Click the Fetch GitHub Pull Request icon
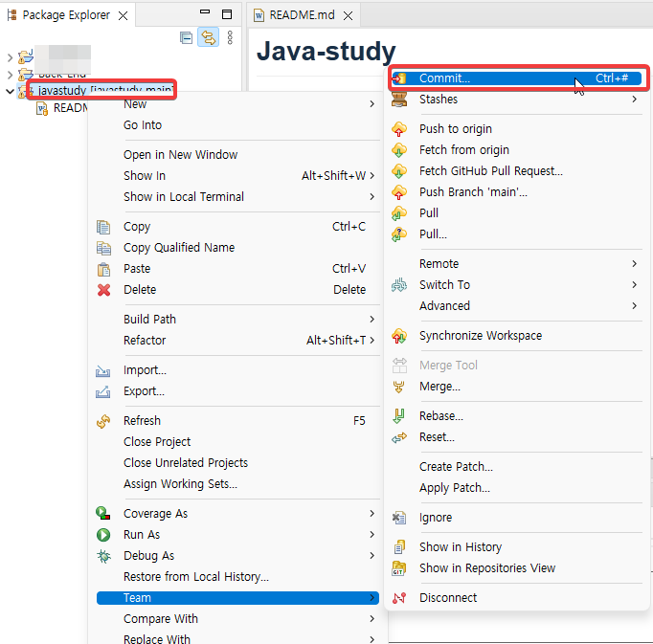Image resolution: width=653 pixels, height=644 pixels. (399, 171)
